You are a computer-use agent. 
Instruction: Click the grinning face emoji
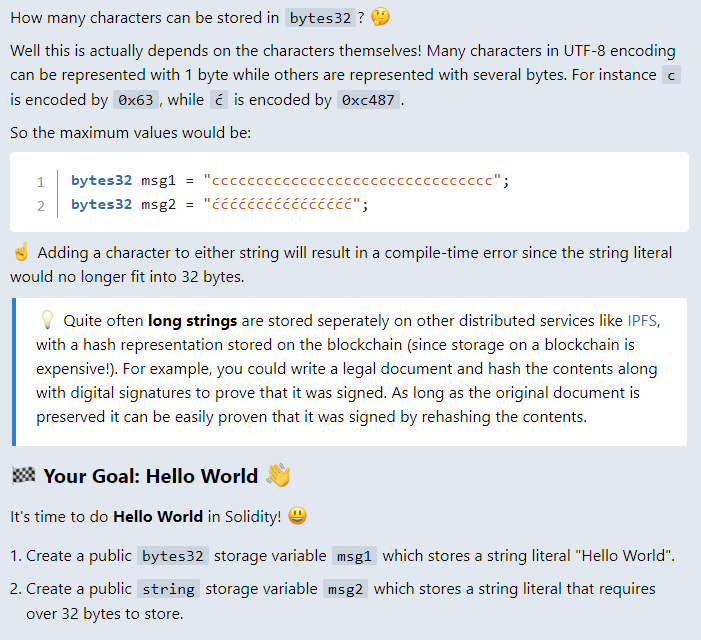pyautogui.click(x=296, y=516)
